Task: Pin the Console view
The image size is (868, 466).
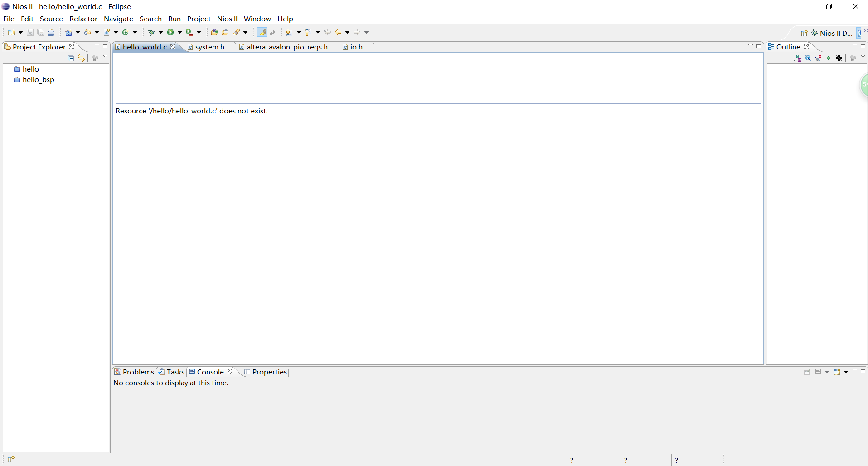Action: [x=807, y=372]
